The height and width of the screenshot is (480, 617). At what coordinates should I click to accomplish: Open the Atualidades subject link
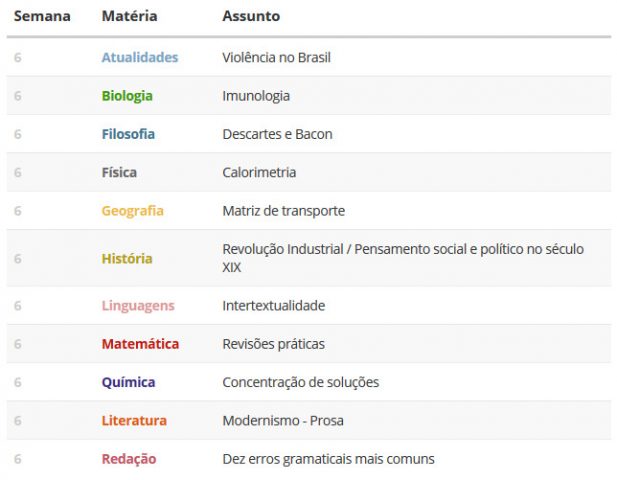pyautogui.click(x=140, y=57)
